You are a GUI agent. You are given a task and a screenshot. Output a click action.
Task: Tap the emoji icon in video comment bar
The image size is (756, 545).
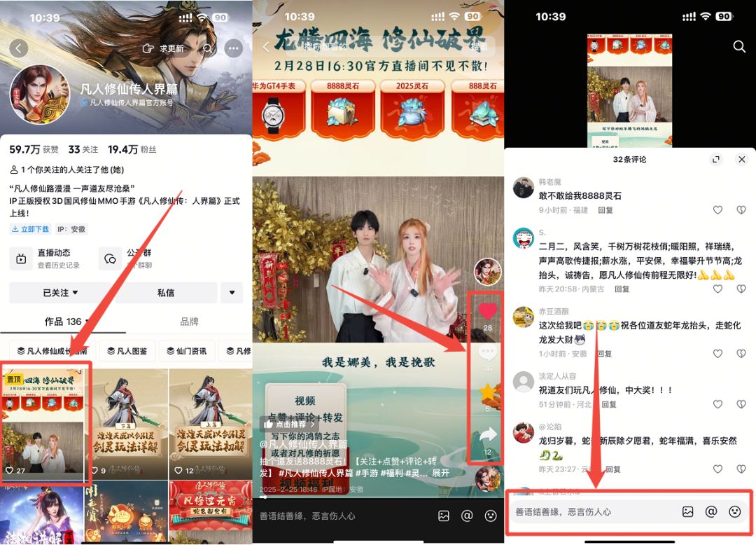coord(491,516)
